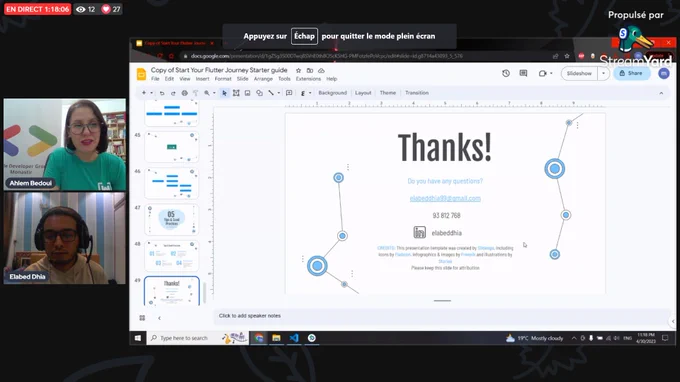Image resolution: width=680 pixels, height=382 pixels.
Task: Click the zoom magnifier tool
Action: coord(207,93)
